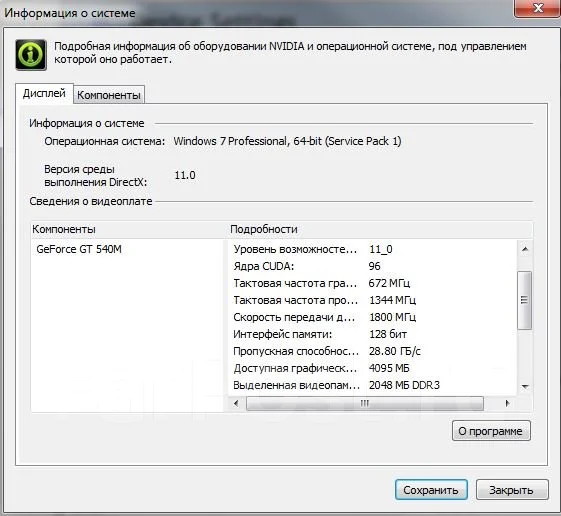The height and width of the screenshot is (516, 561).
Task: Click the 28.80 ГБ/с value
Action: point(395,351)
